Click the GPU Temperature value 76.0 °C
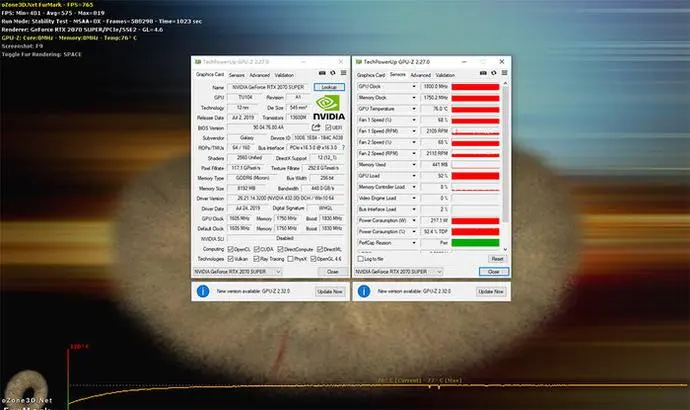 click(435, 109)
